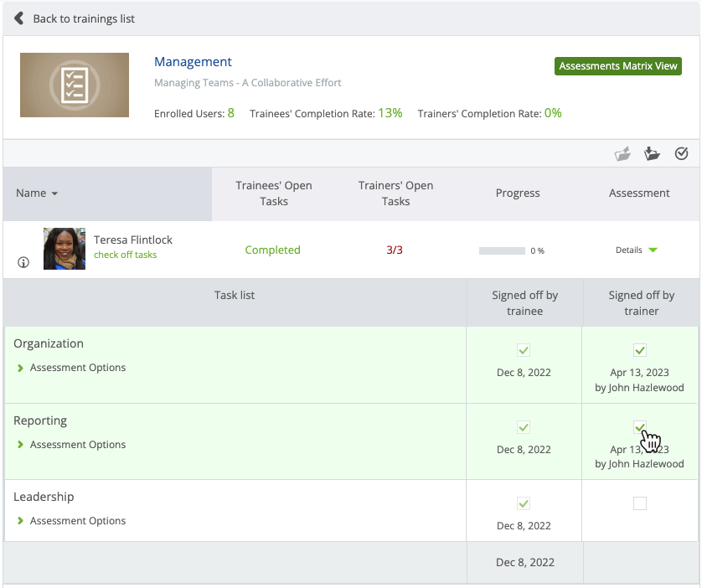Select Teresa Flintlock's profile photo
The image size is (702, 588).
pos(65,249)
